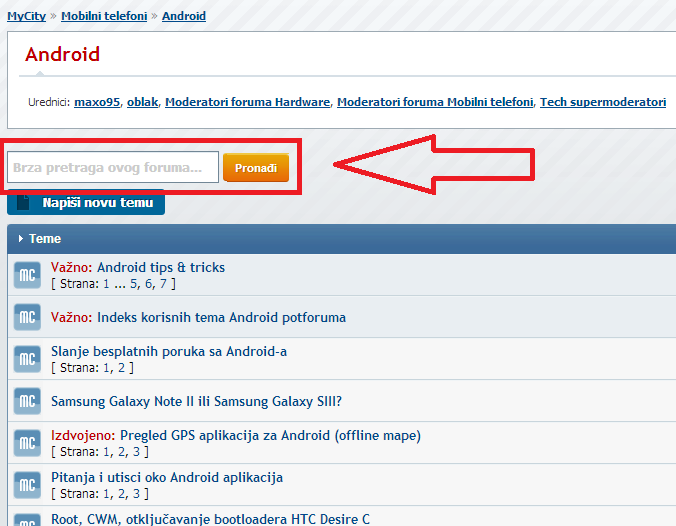The image size is (676, 526).
Task: Click document icon on Napiši novu temu button
Action: (x=23, y=202)
